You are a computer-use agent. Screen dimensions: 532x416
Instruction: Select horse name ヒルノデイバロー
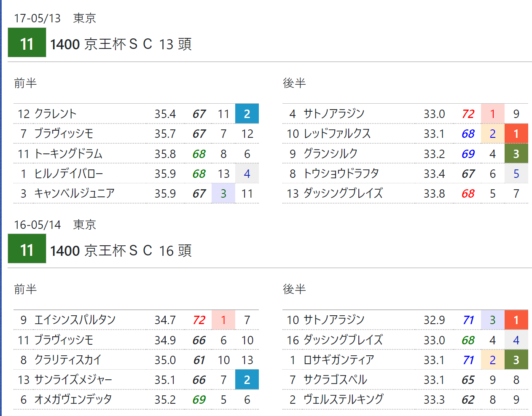click(x=69, y=174)
